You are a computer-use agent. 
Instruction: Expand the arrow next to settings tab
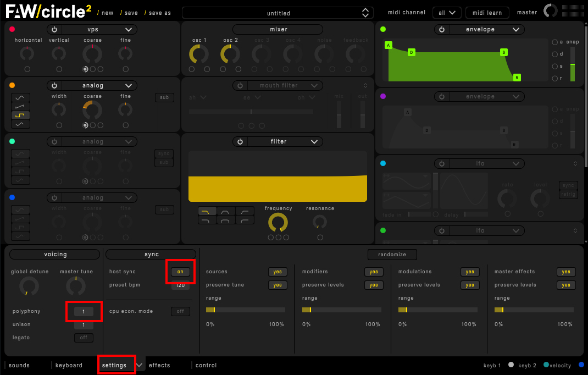pyautogui.click(x=140, y=365)
